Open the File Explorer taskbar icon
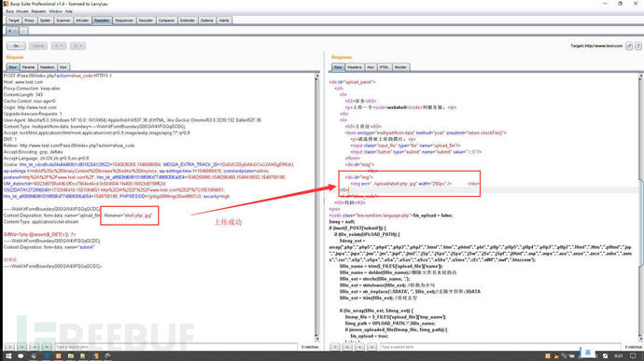Image resolution: width=644 pixels, height=361 pixels. 71,356
